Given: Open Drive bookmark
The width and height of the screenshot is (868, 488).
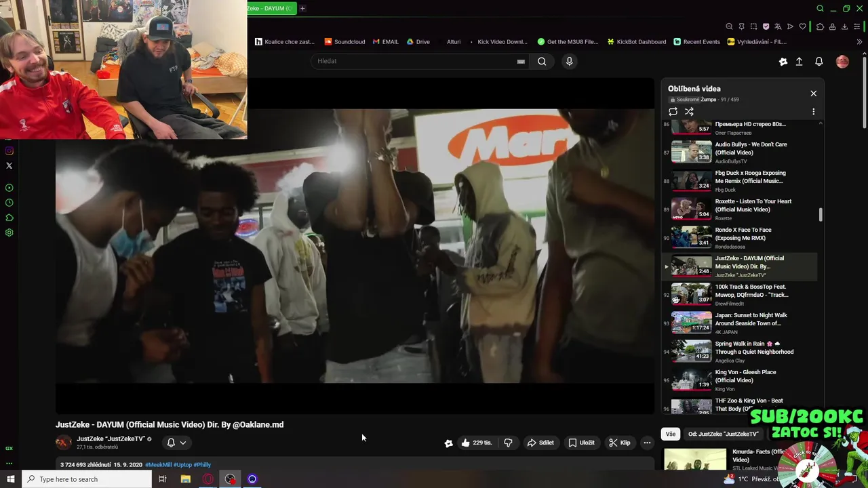Looking at the screenshot, I should [418, 41].
